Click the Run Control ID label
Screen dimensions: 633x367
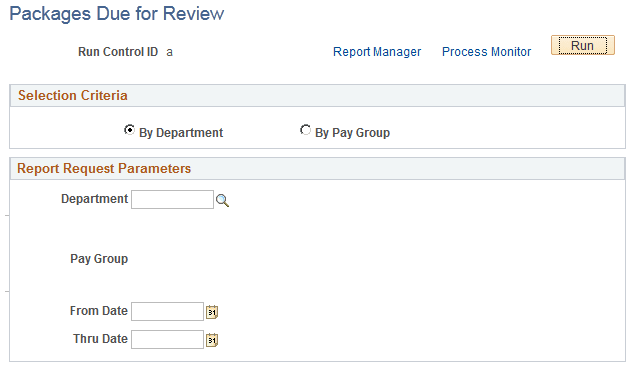[x=118, y=52]
